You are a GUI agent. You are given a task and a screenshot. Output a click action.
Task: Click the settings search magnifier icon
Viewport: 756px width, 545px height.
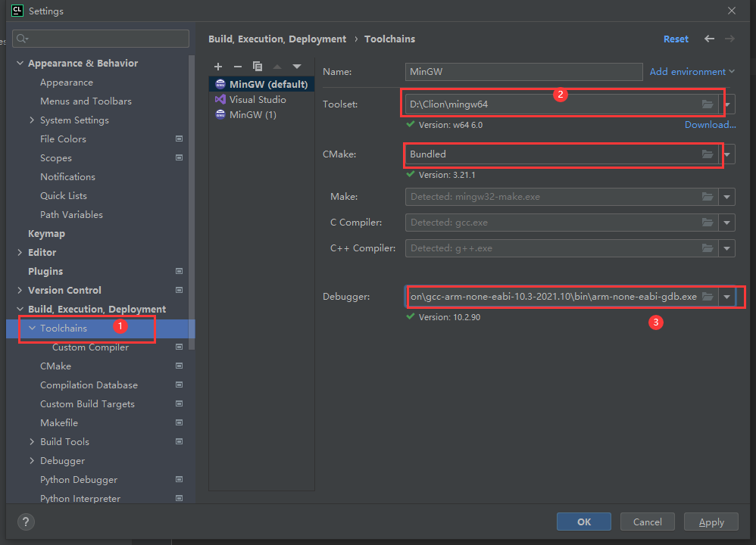pos(22,39)
